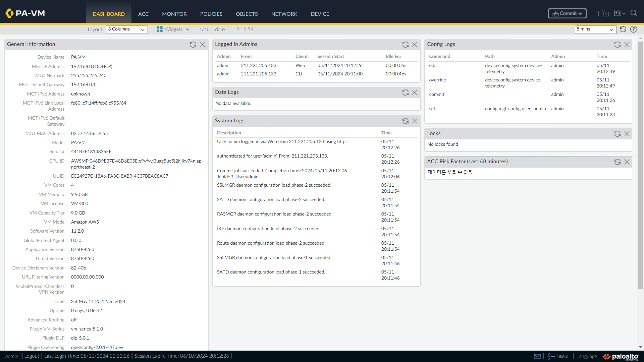Refresh the General Information widget
The width and height of the screenshot is (644, 362).
193,45
